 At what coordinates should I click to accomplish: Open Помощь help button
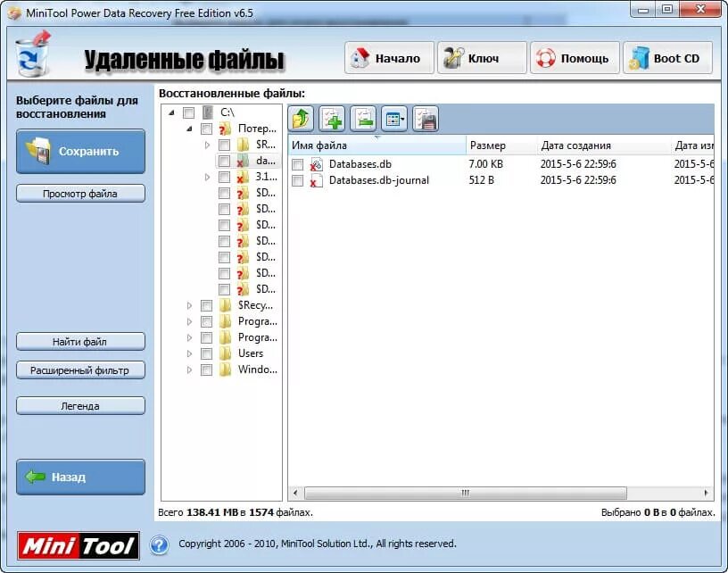[x=575, y=58]
